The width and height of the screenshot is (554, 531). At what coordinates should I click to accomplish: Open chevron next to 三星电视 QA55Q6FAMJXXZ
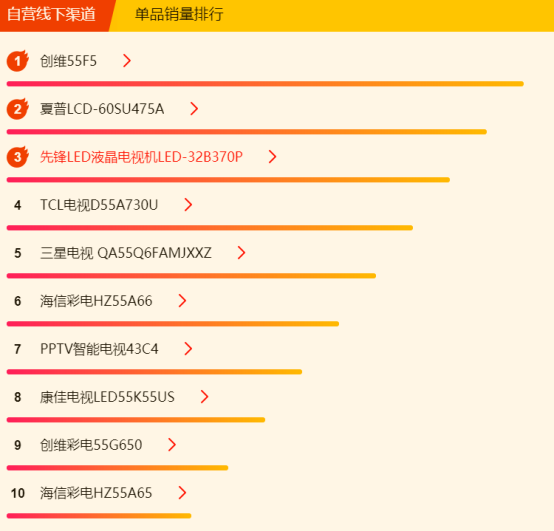242,253
